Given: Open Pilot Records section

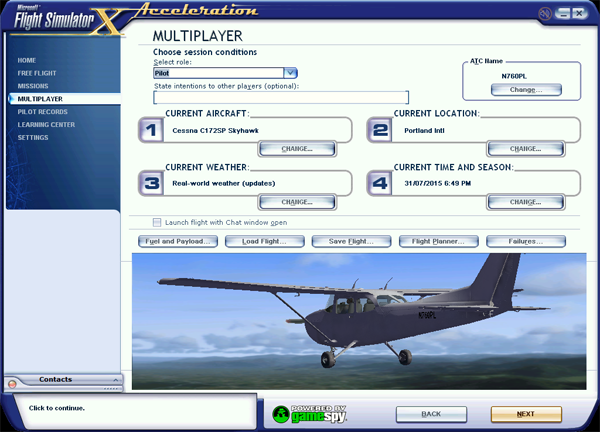Looking at the screenshot, I should (42, 112).
